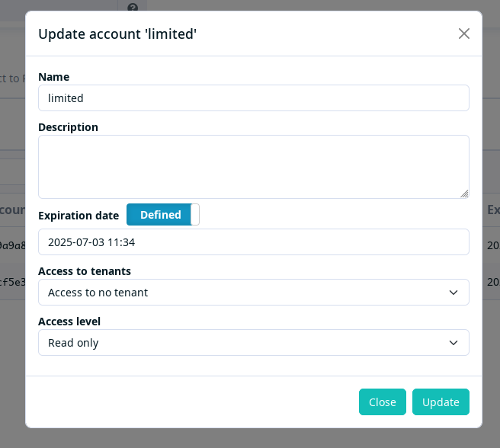Click the help question mark icon
The image size is (500, 448).
click(x=133, y=8)
